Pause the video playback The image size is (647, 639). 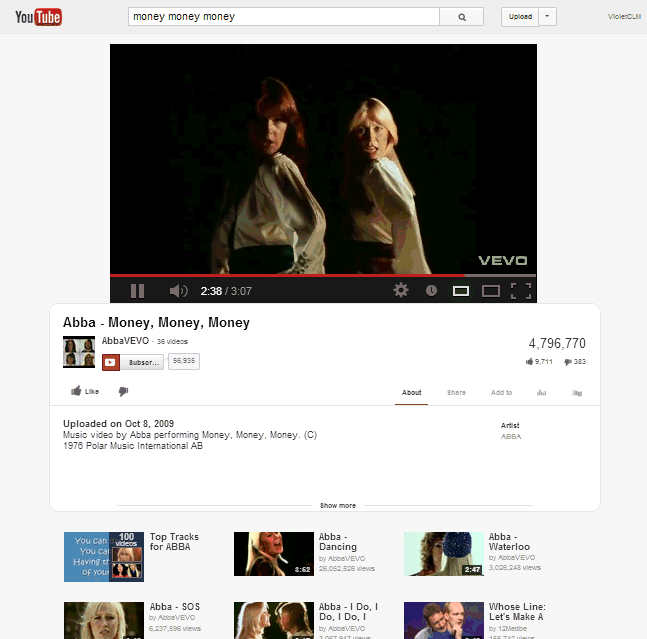coord(137,291)
